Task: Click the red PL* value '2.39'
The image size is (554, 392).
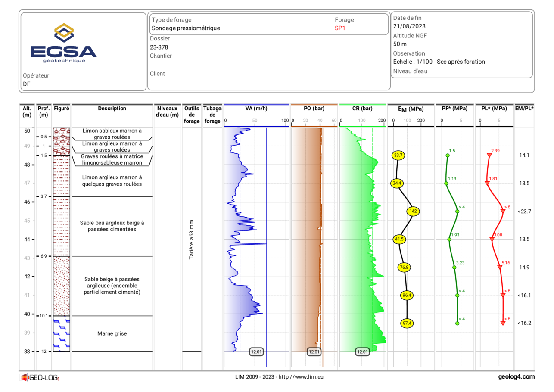Action: 495,151
